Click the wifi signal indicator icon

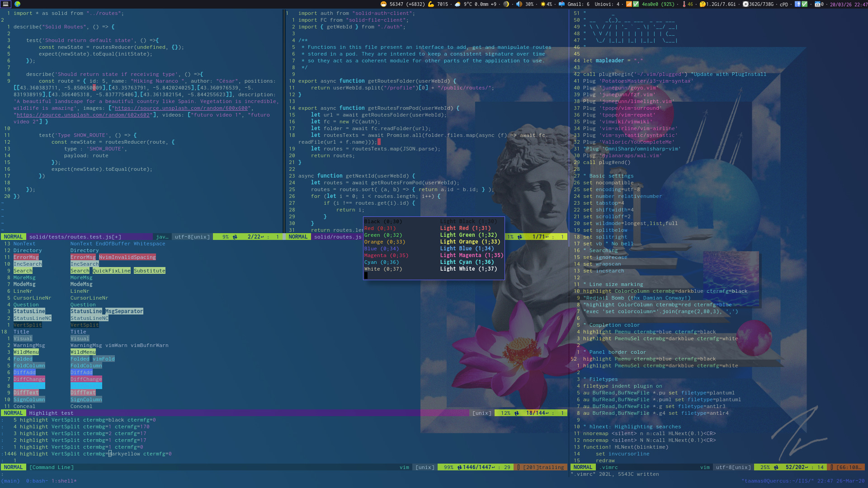click(x=629, y=4)
